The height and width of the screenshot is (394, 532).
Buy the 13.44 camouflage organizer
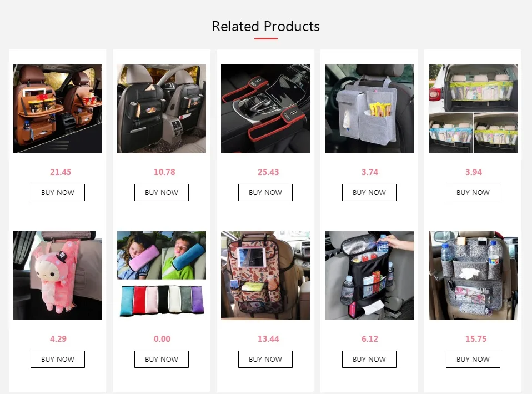[265, 360]
